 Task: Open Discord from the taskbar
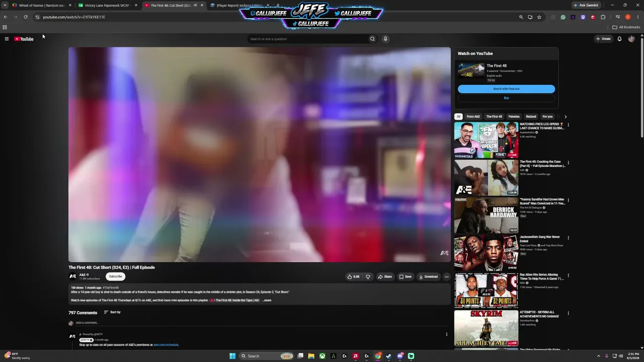pyautogui.click(x=400, y=356)
